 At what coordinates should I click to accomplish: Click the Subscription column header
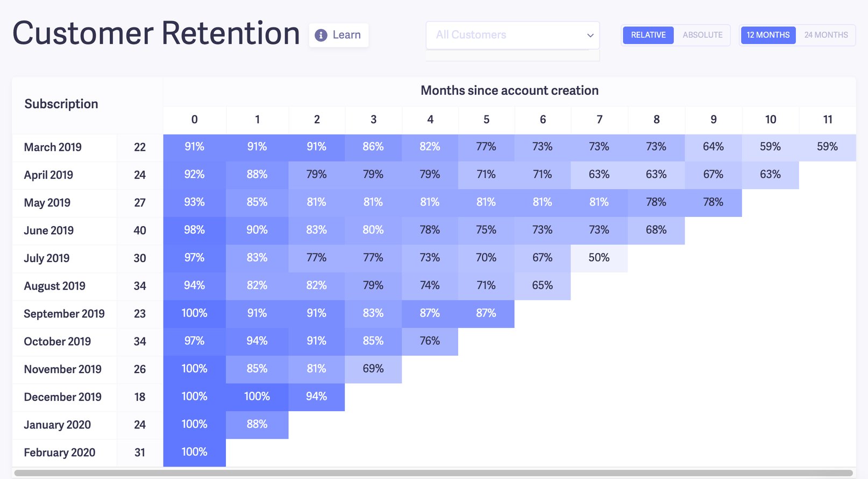tap(61, 103)
